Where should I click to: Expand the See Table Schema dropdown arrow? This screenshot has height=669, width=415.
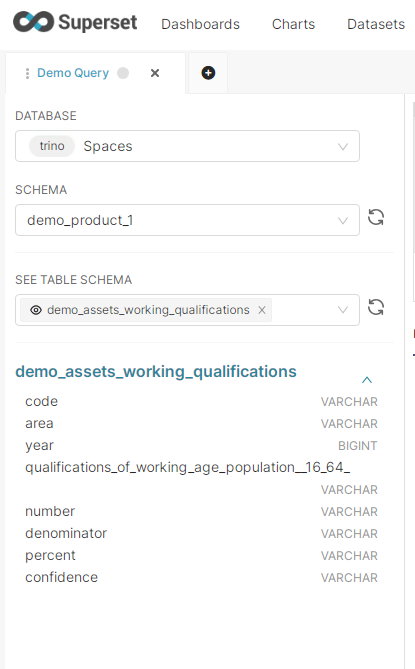tap(342, 310)
